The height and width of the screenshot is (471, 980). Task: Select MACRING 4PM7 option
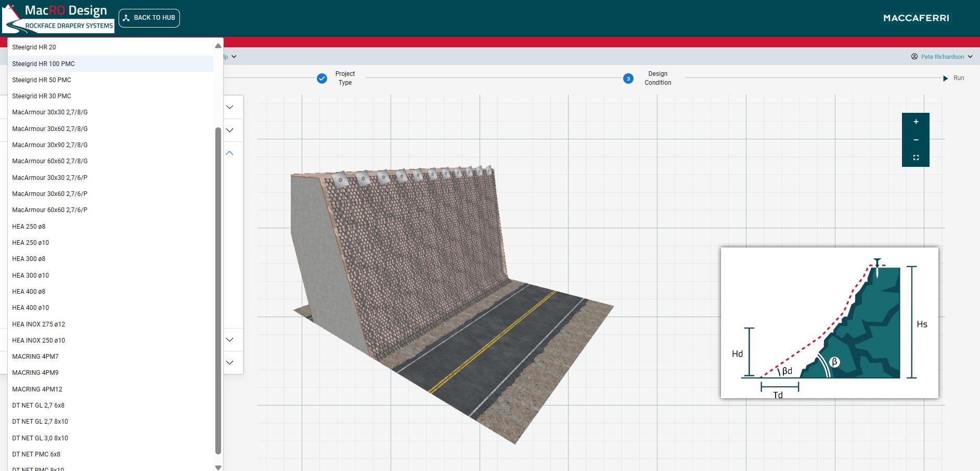(x=110, y=357)
